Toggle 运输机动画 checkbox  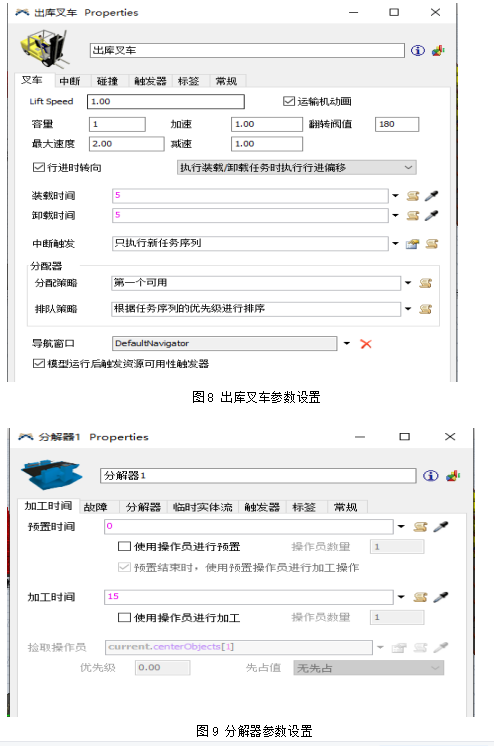[288, 101]
